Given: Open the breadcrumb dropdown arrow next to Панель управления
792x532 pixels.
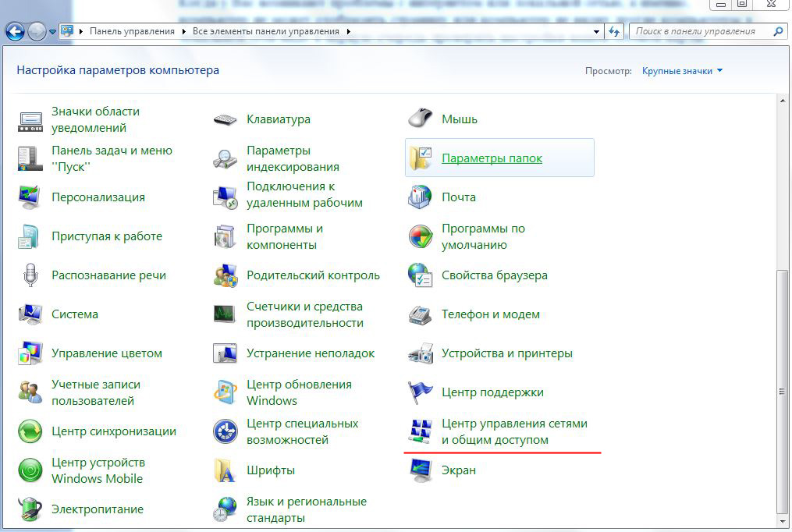Looking at the screenshot, I should [x=183, y=31].
